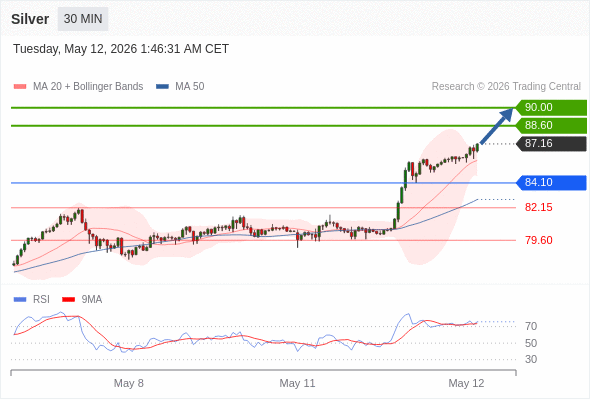The image size is (590, 400).
Task: Toggle the MA 20 + Bollinger Bands legend swatch
Action: click(20, 87)
